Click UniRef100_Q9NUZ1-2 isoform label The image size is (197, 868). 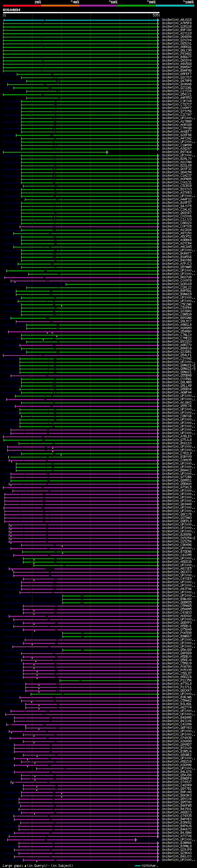tap(179, 365)
